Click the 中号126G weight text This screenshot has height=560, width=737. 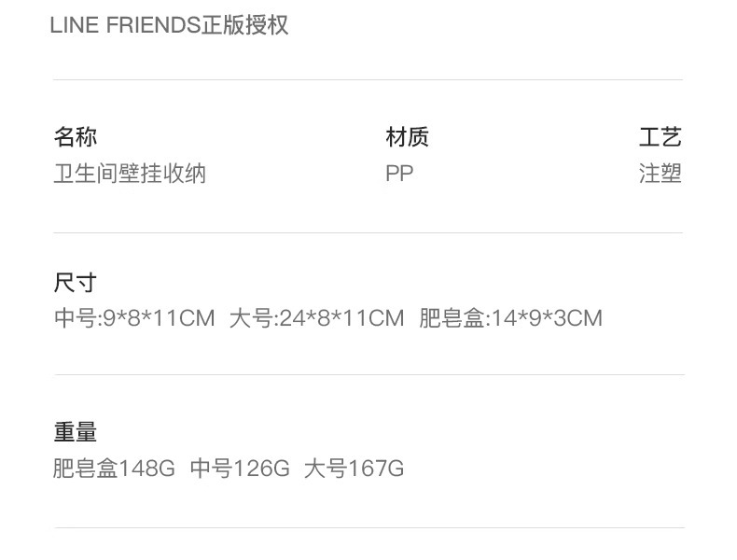[x=240, y=468]
